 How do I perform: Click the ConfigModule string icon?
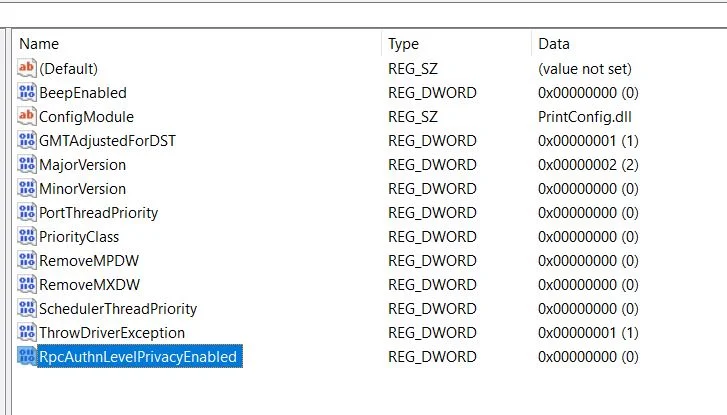(x=27, y=116)
